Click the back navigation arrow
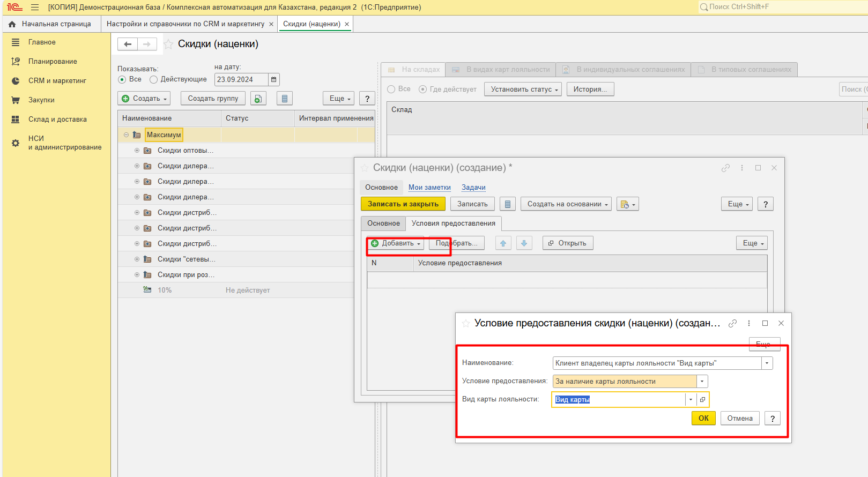 (x=128, y=44)
